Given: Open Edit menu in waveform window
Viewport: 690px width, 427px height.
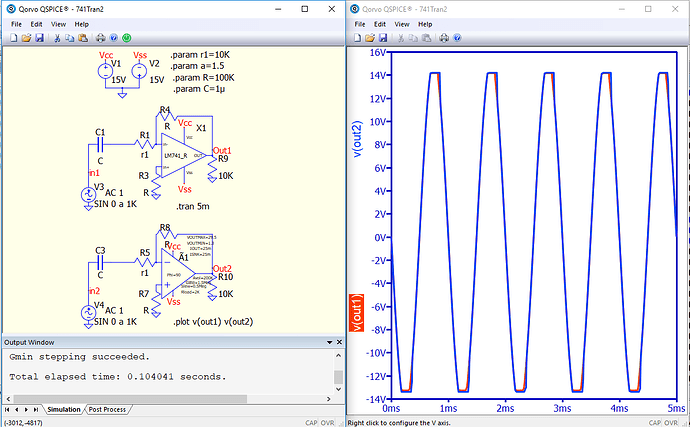Looking at the screenshot, I should [x=380, y=24].
